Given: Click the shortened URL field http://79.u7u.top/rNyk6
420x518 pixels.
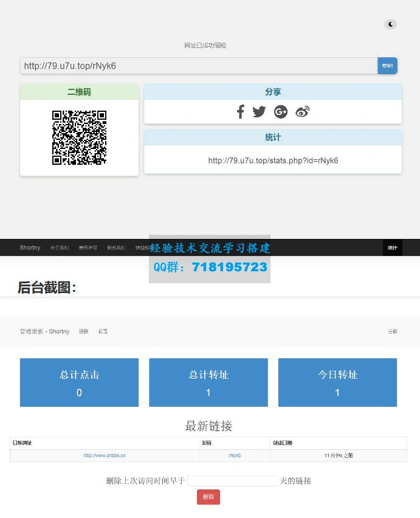Looking at the screenshot, I should pyautogui.click(x=198, y=66).
